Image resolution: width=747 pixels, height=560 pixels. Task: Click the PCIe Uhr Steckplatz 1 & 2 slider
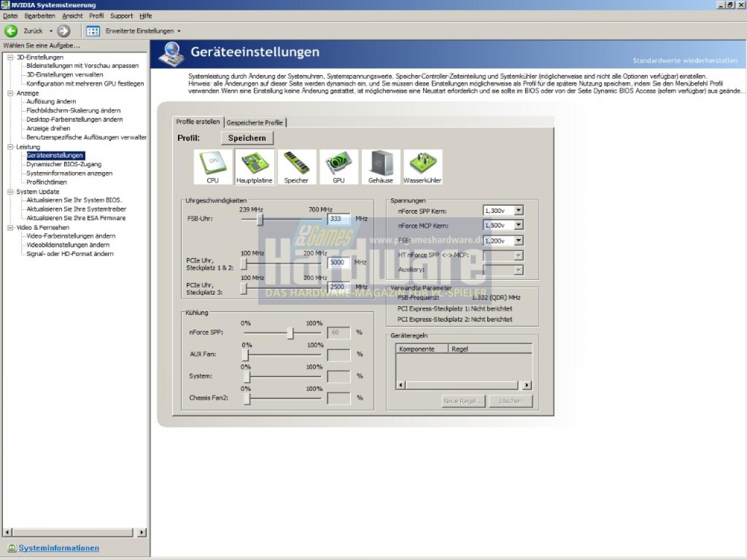point(244,264)
